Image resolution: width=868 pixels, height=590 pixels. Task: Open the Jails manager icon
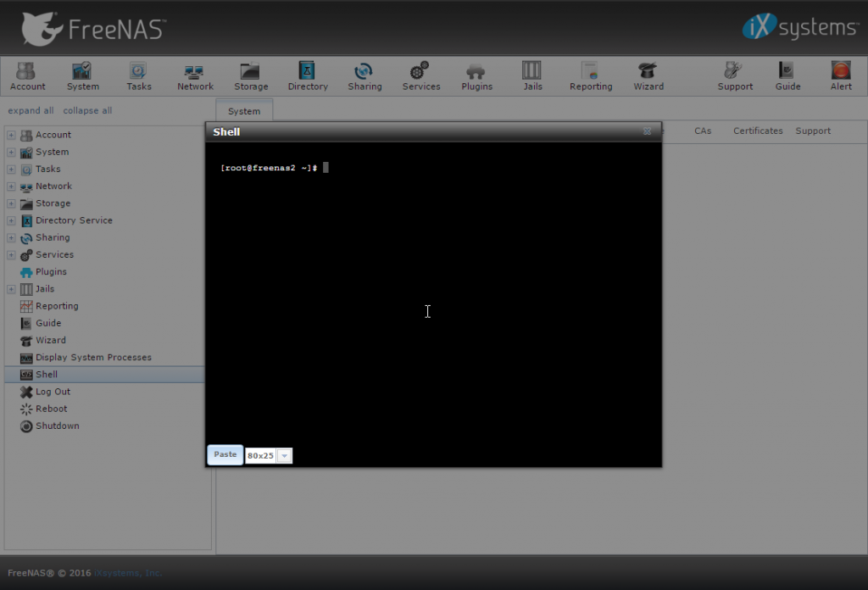(x=531, y=75)
